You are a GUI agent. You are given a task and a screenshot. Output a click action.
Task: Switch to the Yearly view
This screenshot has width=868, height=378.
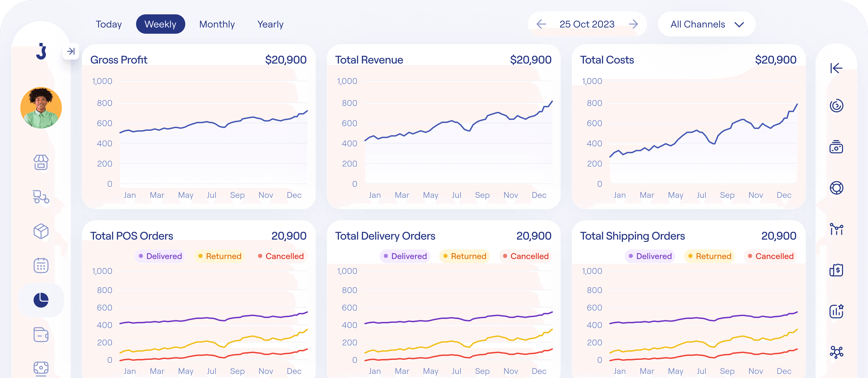click(x=270, y=24)
